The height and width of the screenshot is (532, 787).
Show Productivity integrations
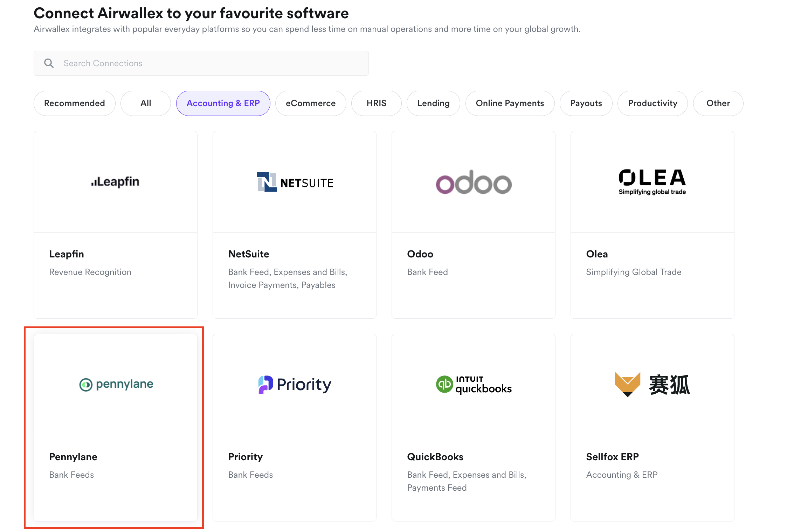653,103
